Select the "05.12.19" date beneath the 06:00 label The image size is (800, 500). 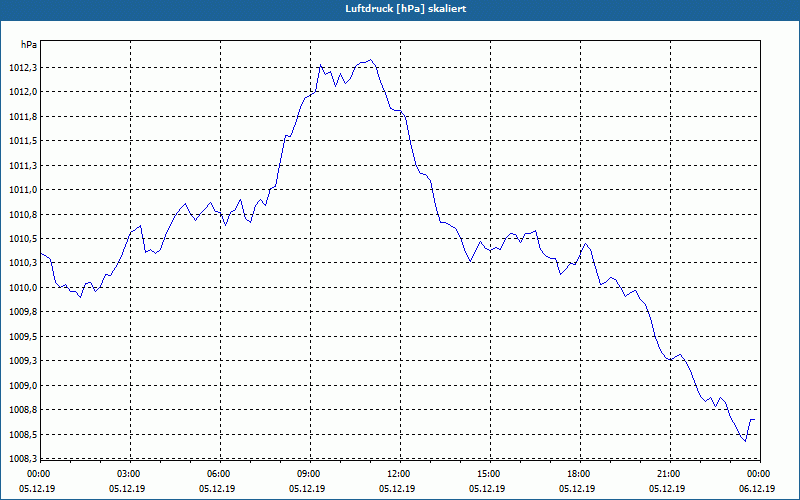pyautogui.click(x=217, y=489)
